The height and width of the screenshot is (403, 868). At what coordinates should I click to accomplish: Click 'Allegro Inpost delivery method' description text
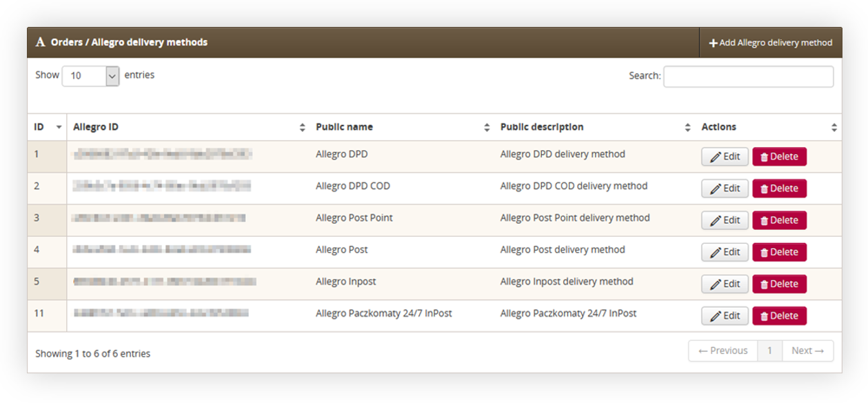(x=567, y=282)
